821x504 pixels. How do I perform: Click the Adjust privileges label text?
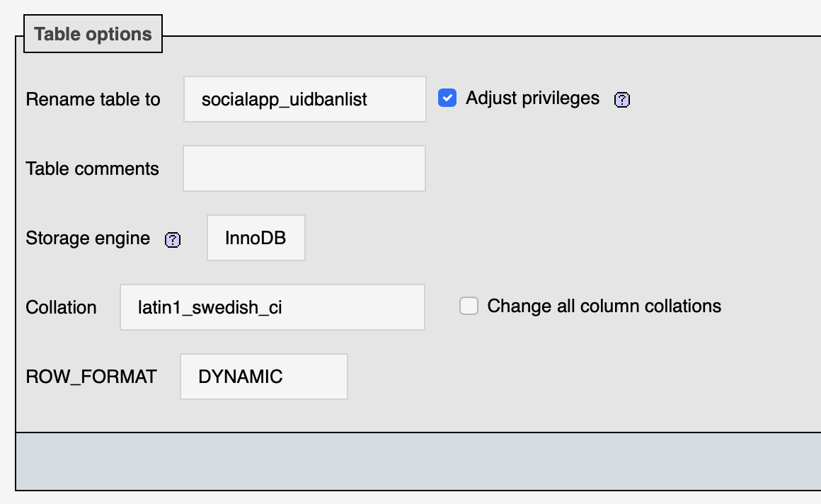[532, 98]
